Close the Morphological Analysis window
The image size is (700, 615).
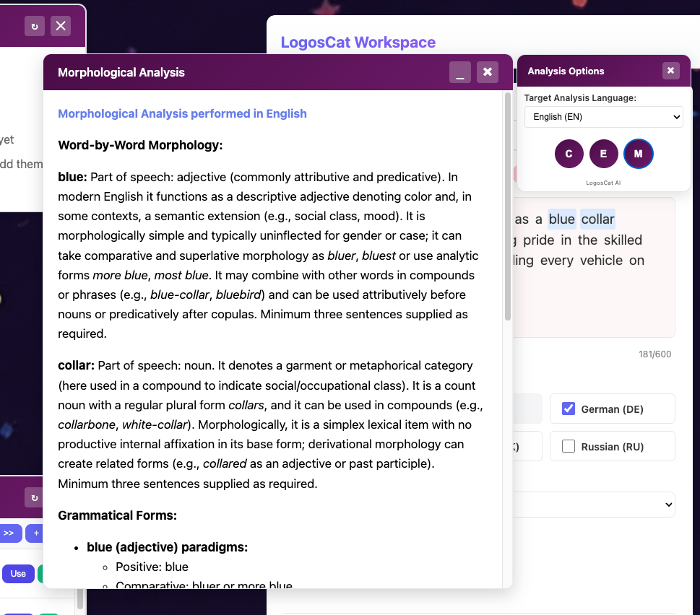coord(488,72)
